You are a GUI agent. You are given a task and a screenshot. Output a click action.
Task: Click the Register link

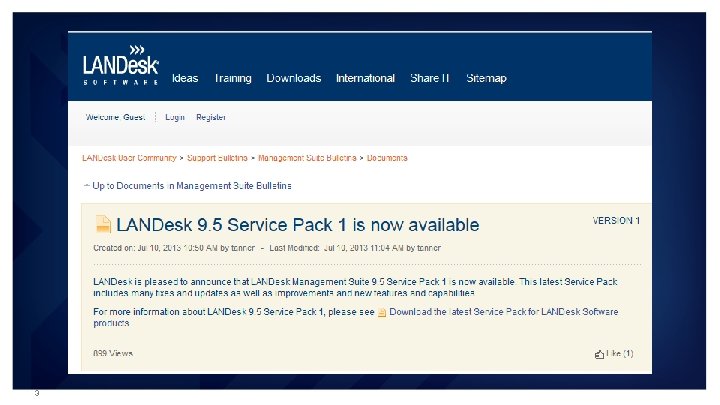click(x=211, y=117)
